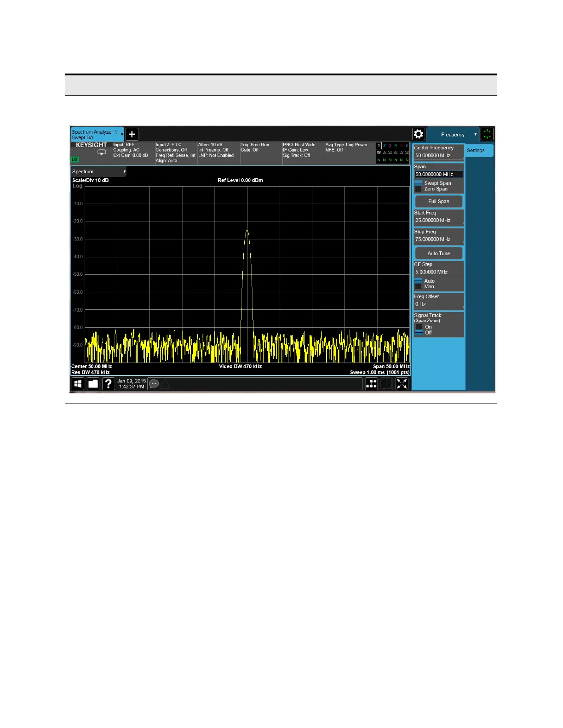
Task: Open the file folder icon
Action: (93, 384)
